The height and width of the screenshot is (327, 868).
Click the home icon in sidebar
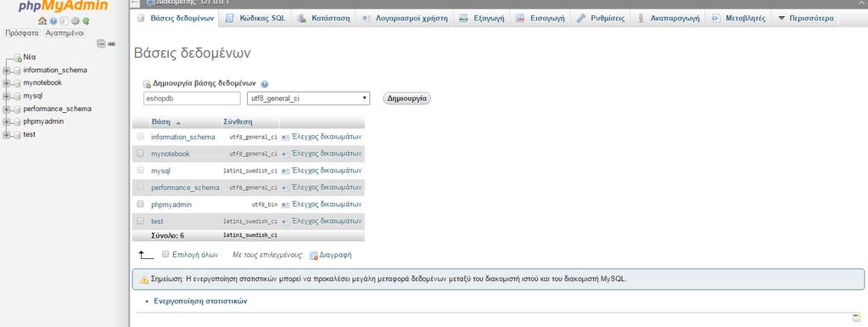(42, 21)
